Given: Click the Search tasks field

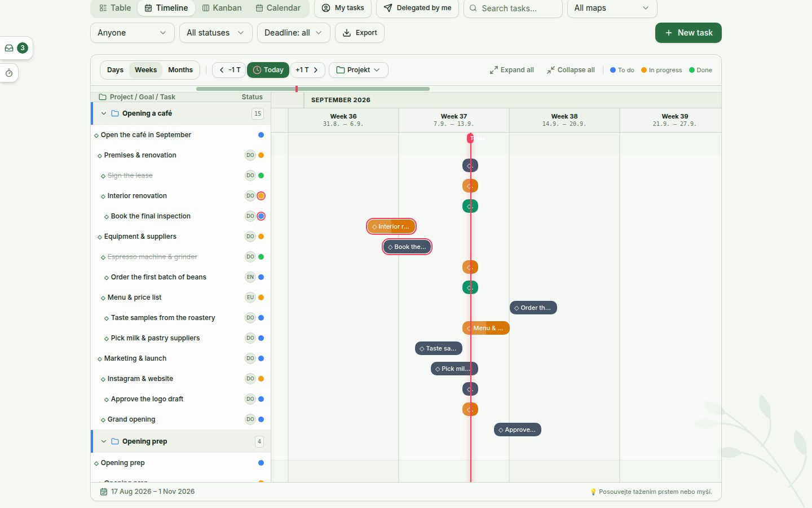Looking at the screenshot, I should click(513, 8).
